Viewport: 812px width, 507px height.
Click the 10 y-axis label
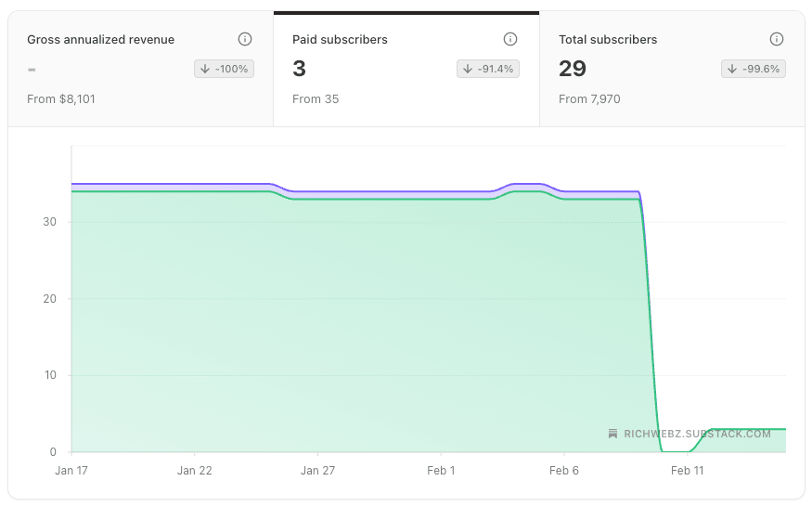click(x=50, y=375)
